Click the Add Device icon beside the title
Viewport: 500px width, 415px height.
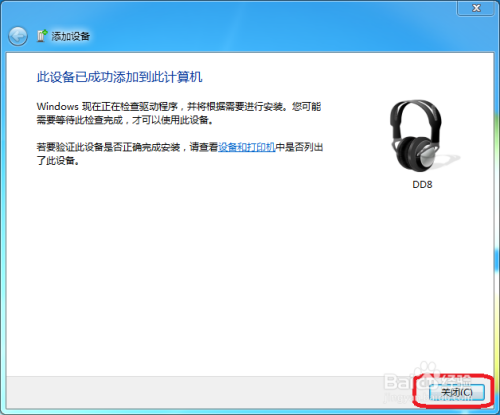42,36
